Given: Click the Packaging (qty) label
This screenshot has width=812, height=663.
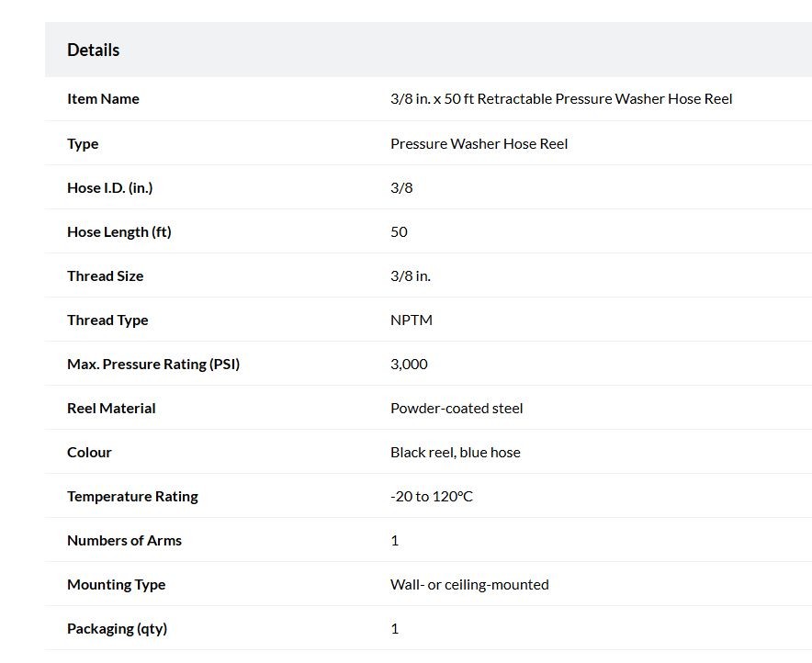Looking at the screenshot, I should [x=117, y=629].
